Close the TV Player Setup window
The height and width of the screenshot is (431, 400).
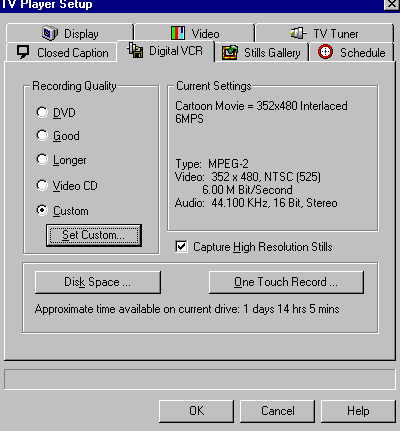coord(391,4)
